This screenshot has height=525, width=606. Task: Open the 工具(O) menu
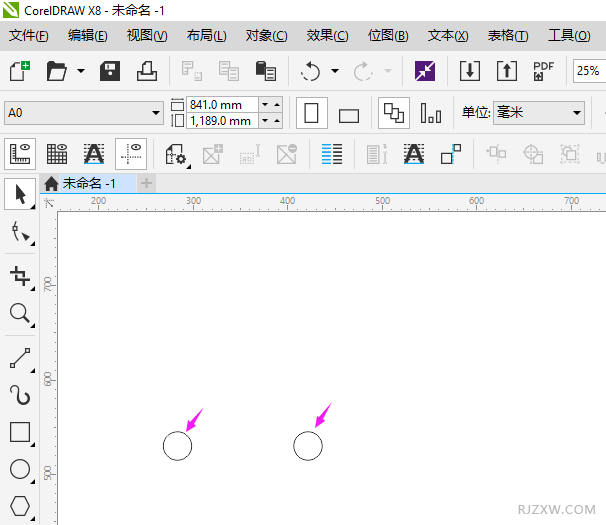coord(569,36)
